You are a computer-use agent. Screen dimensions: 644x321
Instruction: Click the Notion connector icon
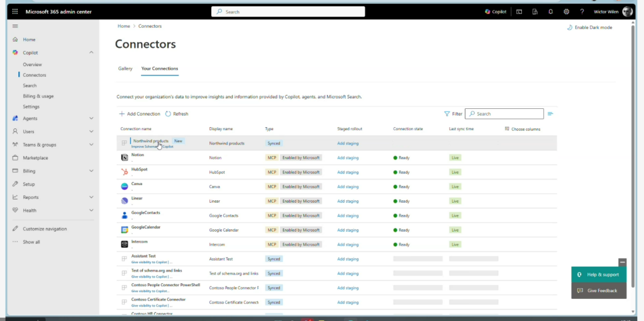coord(124,157)
